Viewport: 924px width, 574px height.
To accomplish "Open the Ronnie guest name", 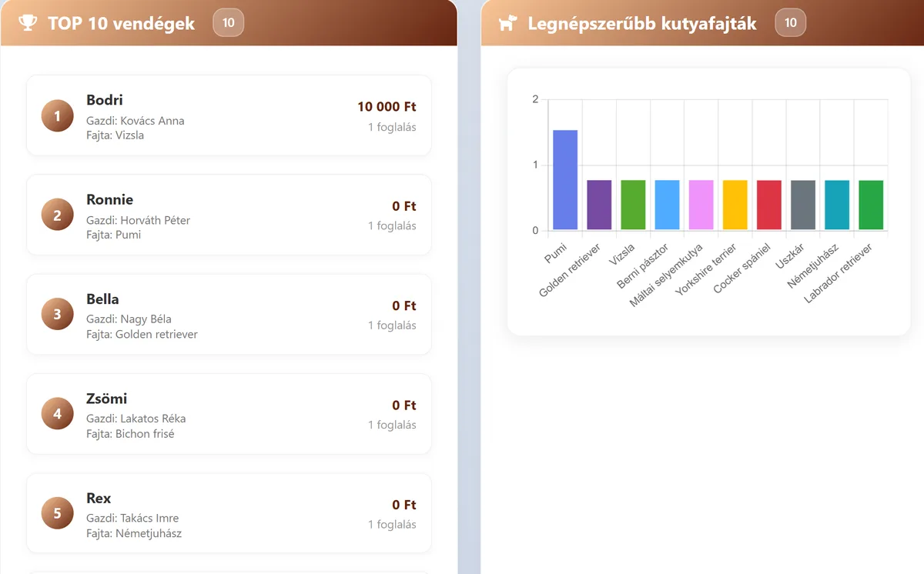I will tap(109, 199).
